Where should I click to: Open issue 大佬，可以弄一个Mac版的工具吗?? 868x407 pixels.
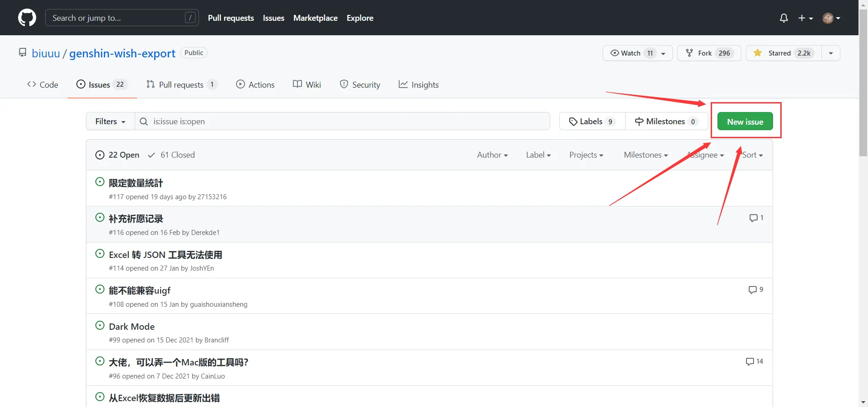click(179, 362)
